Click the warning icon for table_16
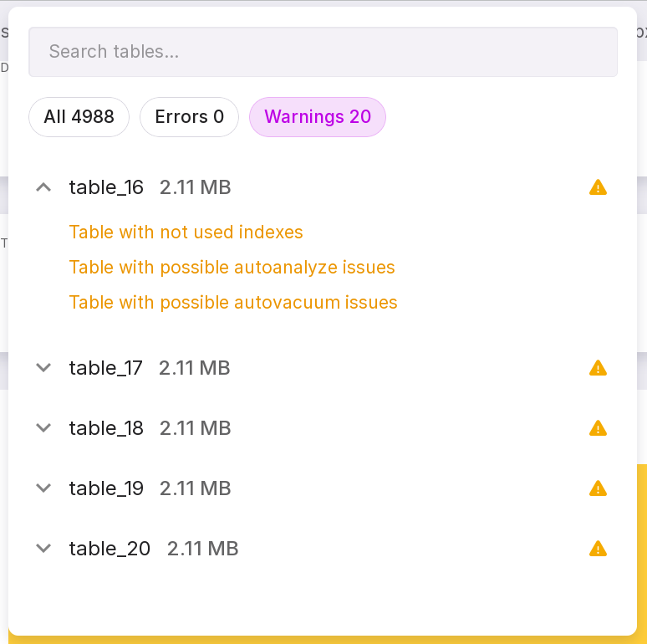The height and width of the screenshot is (644, 647). tap(598, 187)
